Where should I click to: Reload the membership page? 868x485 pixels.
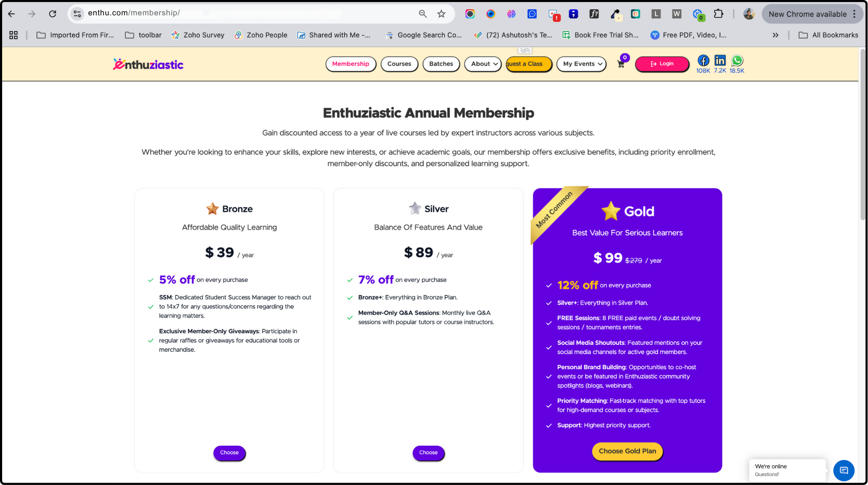click(53, 14)
